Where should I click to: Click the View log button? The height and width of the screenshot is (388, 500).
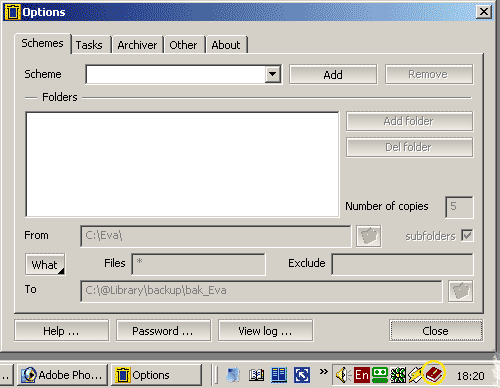(265, 331)
